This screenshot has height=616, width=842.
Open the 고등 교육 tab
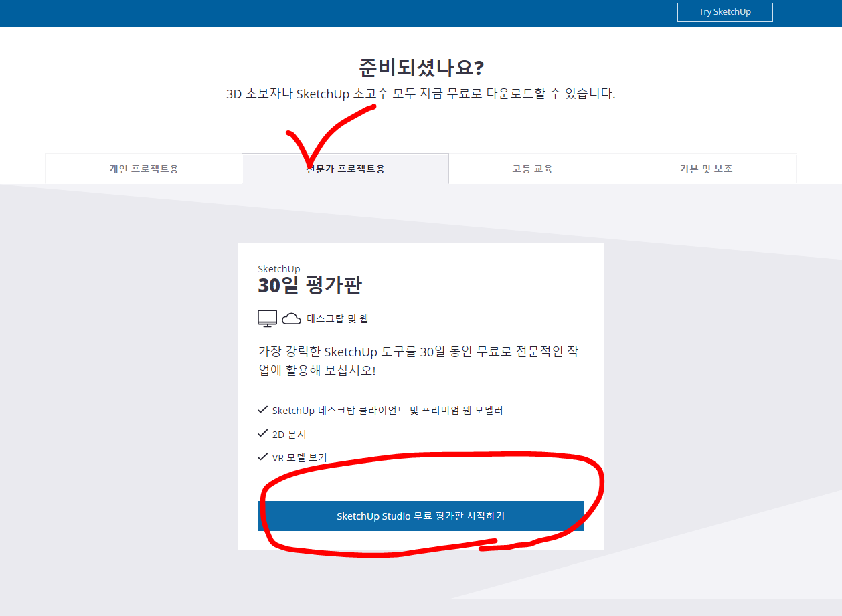(x=532, y=169)
